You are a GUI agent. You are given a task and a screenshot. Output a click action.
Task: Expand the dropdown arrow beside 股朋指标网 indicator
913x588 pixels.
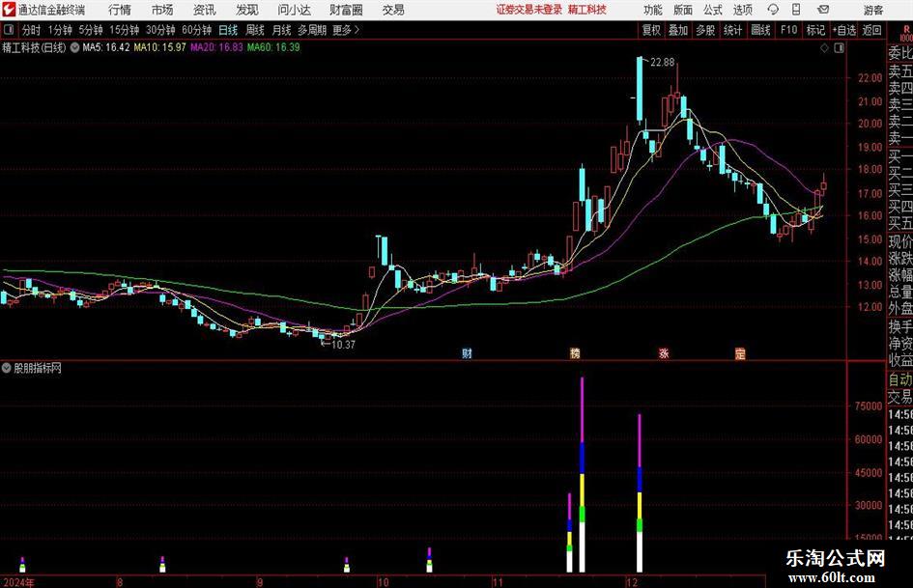pos(7,368)
